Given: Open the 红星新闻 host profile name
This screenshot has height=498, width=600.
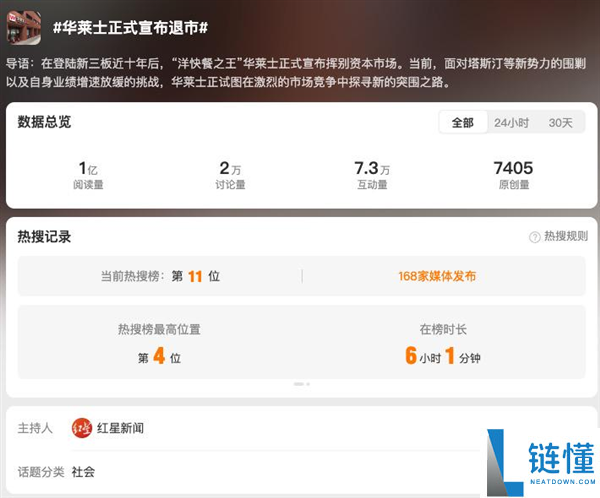Looking at the screenshot, I should [x=121, y=428].
